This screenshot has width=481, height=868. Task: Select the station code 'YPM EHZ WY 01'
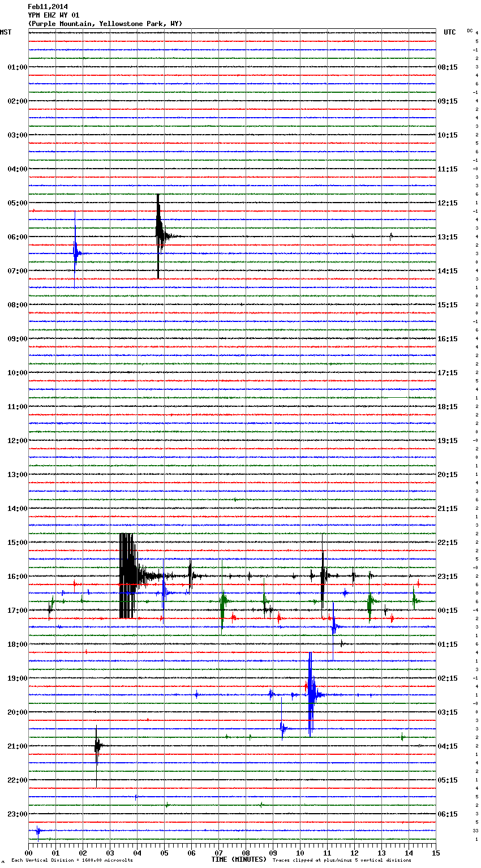(x=54, y=15)
